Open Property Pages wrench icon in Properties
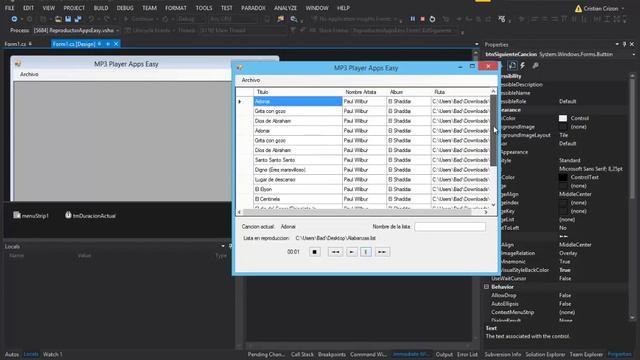 tap(536, 65)
